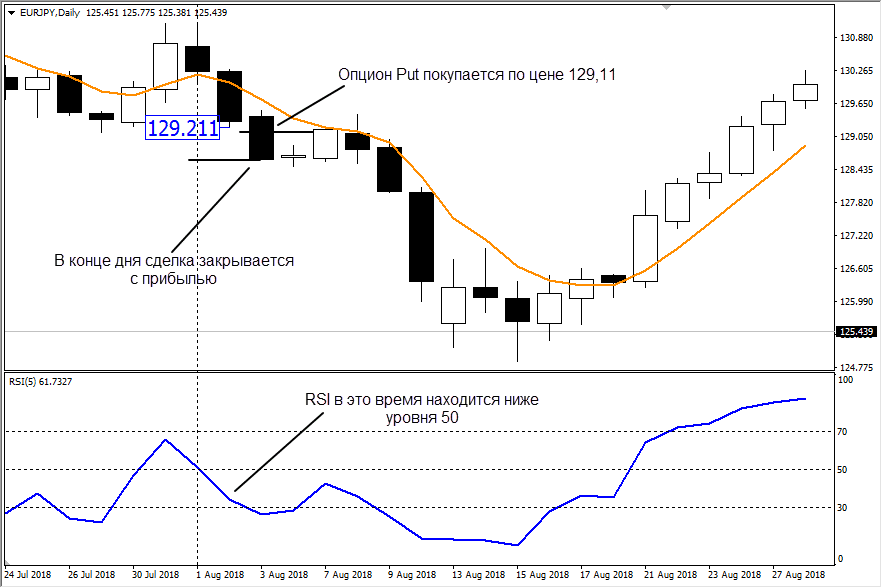This screenshot has height=588, width=882.
Task: Select the 27 Aug 2018 date label
Action: point(799,575)
